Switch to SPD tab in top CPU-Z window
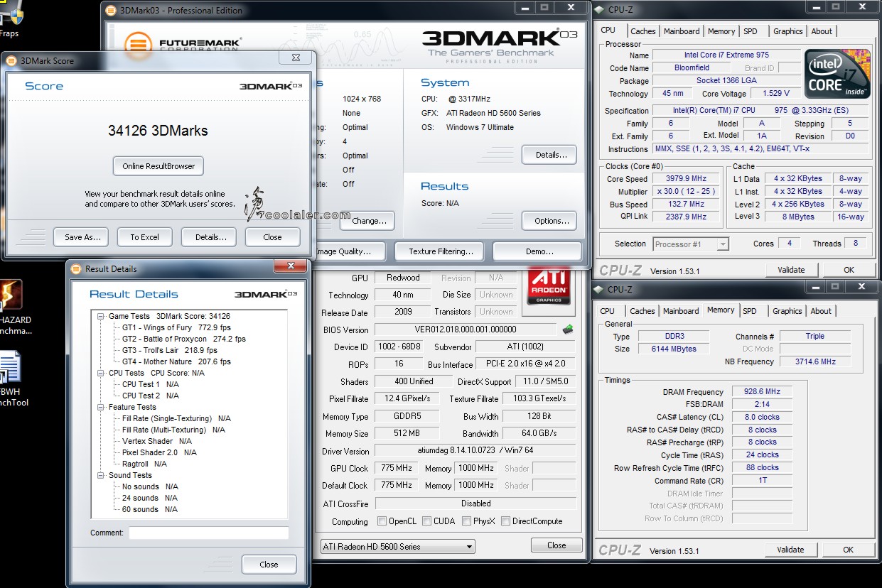 coord(751,31)
